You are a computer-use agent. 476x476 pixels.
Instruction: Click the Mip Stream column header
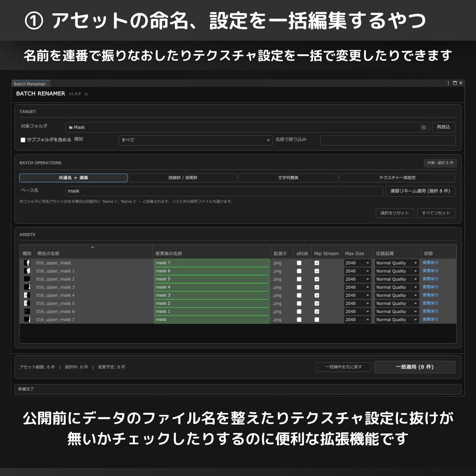point(326,252)
